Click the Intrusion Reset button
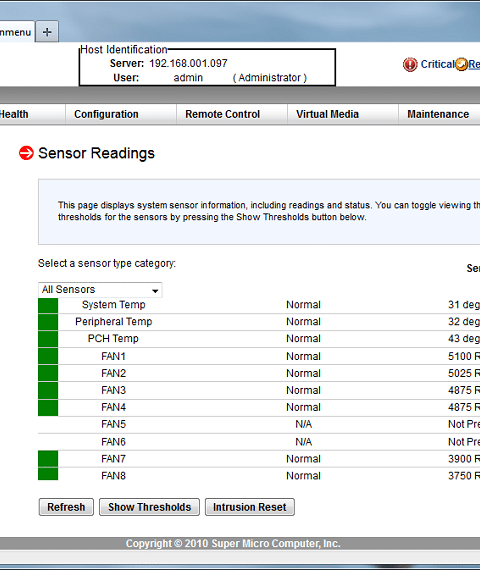 (x=250, y=507)
